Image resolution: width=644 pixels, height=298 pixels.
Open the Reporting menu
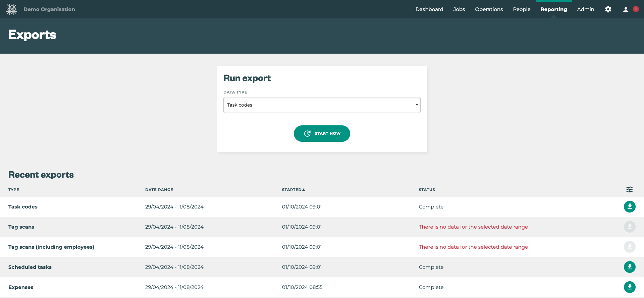click(553, 9)
